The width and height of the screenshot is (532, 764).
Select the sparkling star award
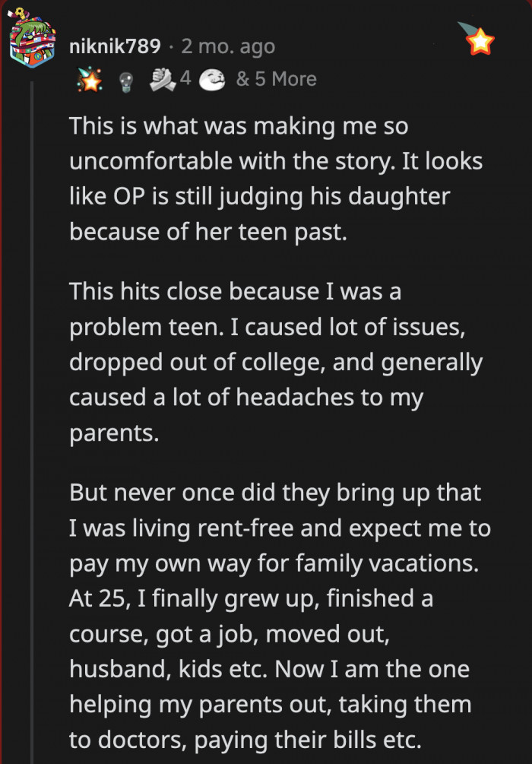coord(90,78)
